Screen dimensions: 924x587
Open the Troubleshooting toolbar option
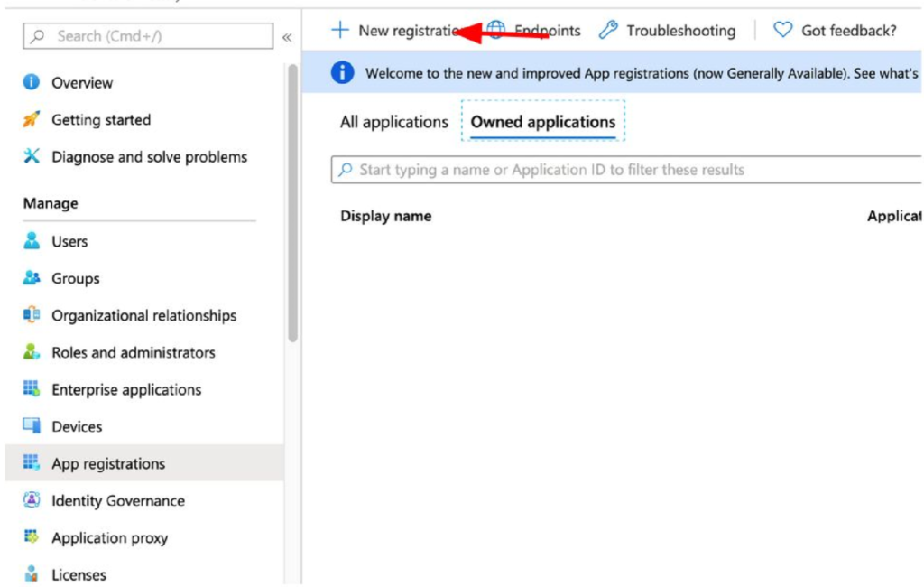(669, 30)
